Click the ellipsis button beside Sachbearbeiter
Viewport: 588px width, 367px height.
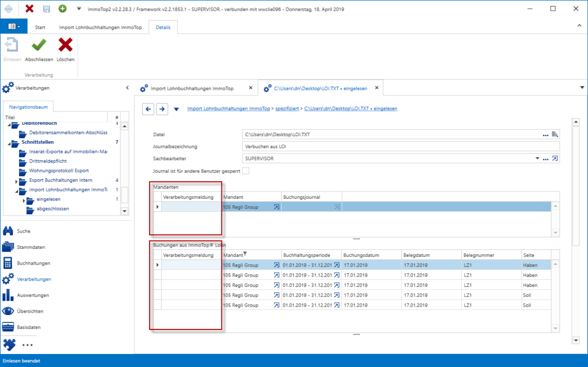click(546, 159)
